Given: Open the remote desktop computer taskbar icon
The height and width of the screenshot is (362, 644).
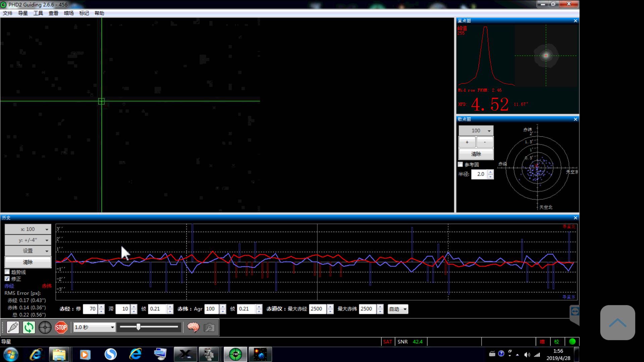Looking at the screenshot, I should (160, 354).
